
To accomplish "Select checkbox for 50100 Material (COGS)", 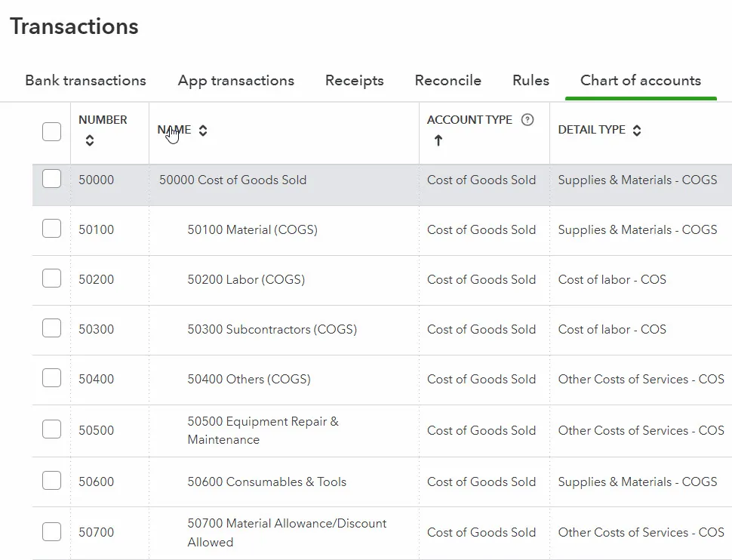I will pos(51,229).
